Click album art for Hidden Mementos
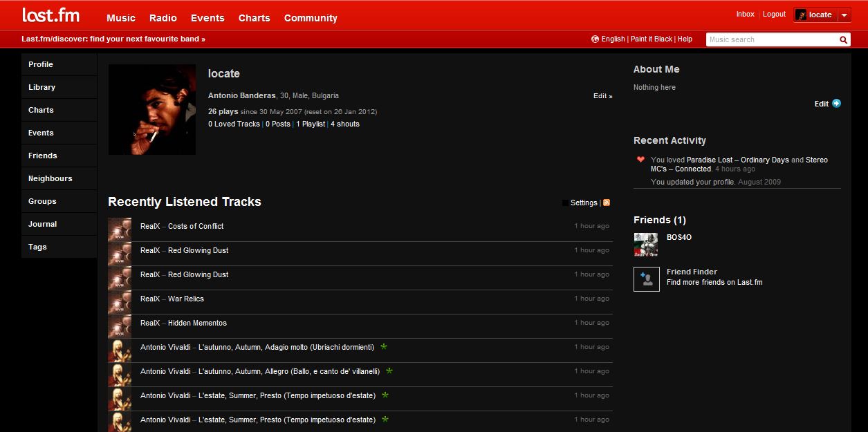This screenshot has width=868, height=432. [x=120, y=326]
